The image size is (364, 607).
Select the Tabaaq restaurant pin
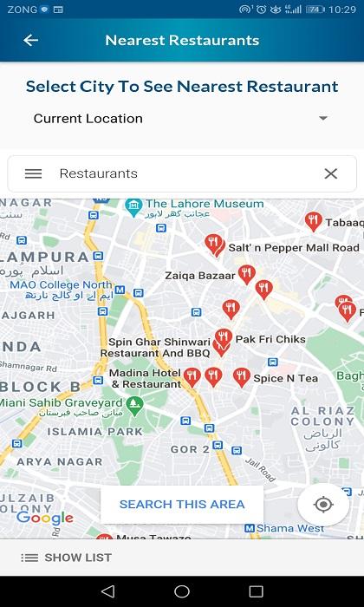pos(314,221)
